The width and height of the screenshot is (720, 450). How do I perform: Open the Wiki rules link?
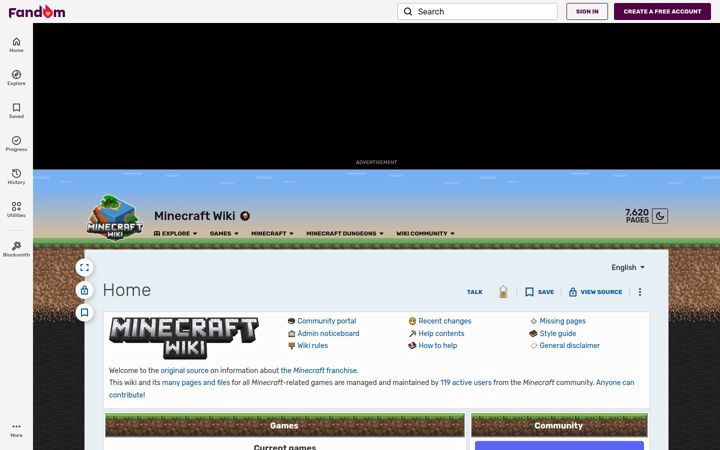pos(312,345)
